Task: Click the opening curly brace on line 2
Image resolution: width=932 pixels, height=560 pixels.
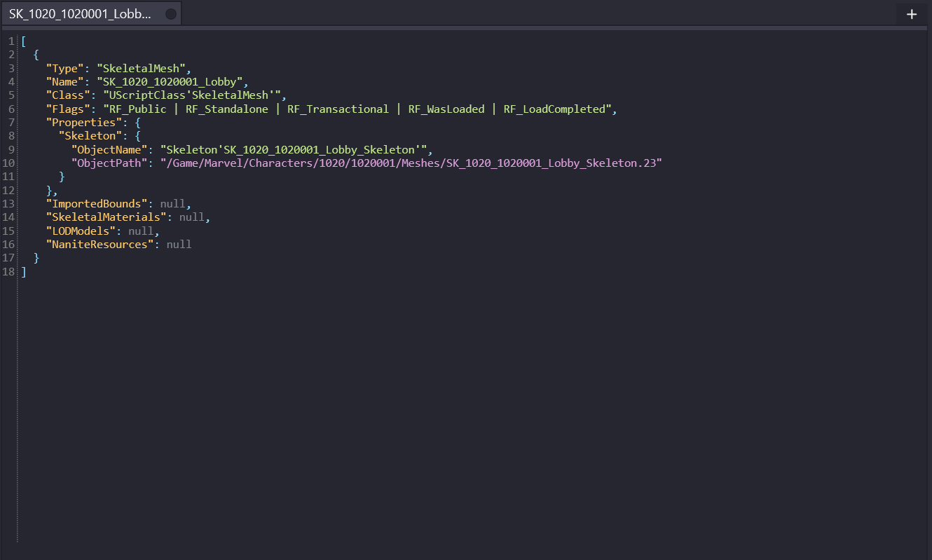Action: [36, 55]
